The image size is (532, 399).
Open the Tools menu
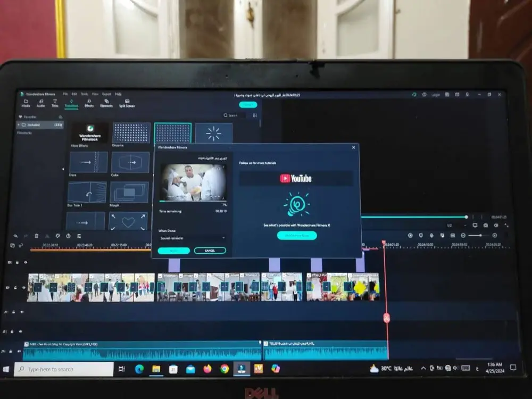84,94
